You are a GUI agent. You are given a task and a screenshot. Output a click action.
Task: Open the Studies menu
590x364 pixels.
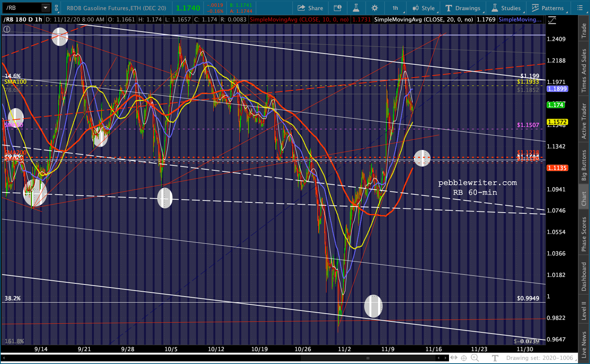[x=507, y=8]
